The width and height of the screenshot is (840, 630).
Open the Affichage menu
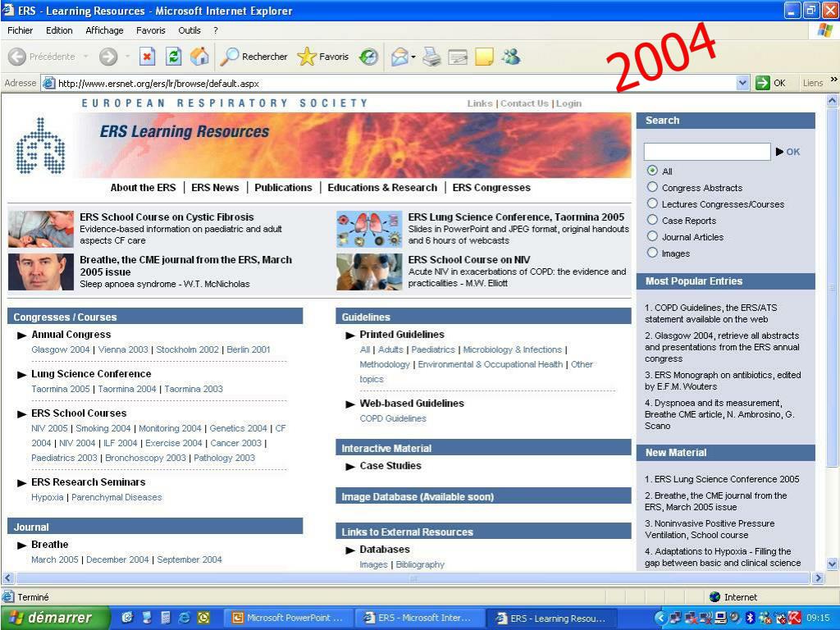[x=104, y=30]
